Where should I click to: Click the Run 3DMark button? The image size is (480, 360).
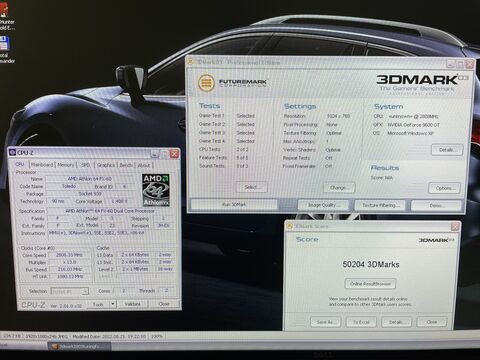pyautogui.click(x=234, y=204)
